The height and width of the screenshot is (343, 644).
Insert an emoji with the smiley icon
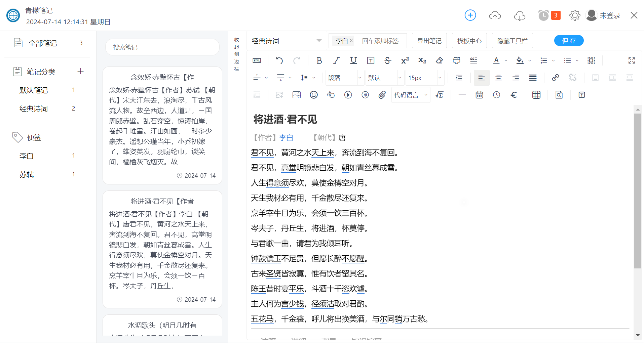[x=313, y=95]
